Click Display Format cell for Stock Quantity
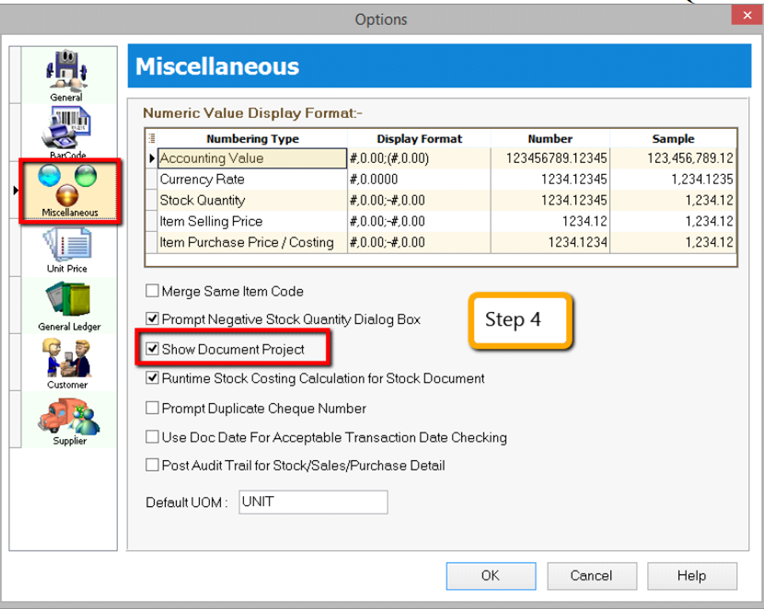Image resolution: width=764 pixels, height=609 pixels. pyautogui.click(x=419, y=201)
